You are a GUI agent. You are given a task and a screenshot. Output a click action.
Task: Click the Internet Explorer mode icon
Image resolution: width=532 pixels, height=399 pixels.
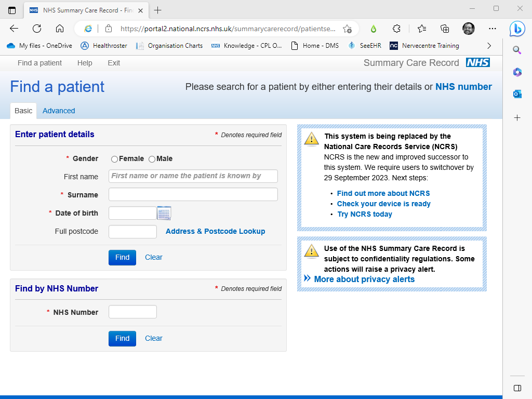point(88,29)
